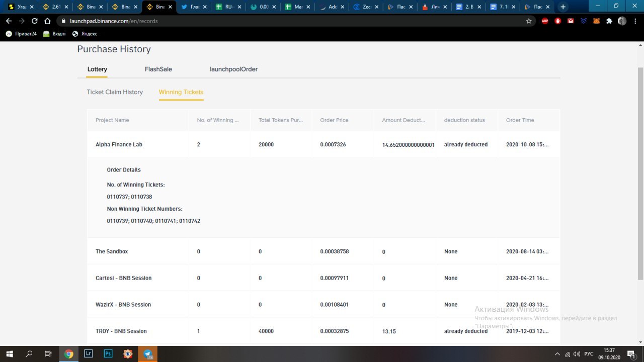Click the order price 0.00038758
Viewport: 644px width, 362px height.
pyautogui.click(x=334, y=251)
